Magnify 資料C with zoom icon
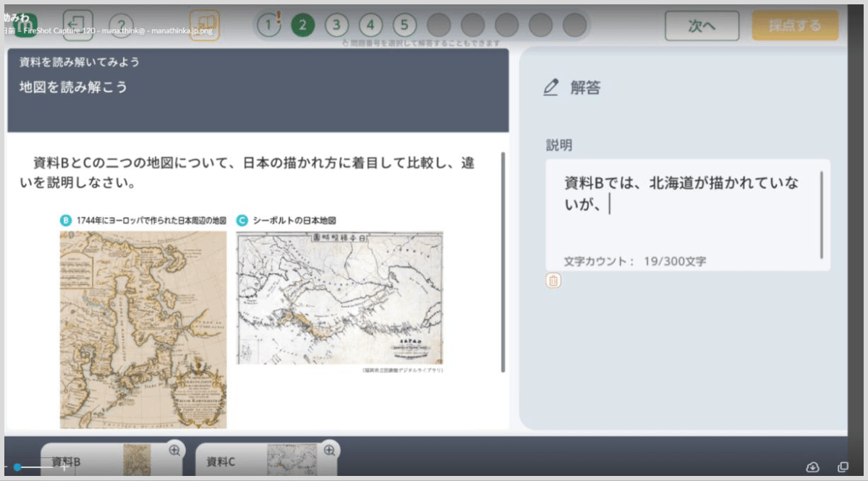The height and width of the screenshot is (481, 868). 330,450
